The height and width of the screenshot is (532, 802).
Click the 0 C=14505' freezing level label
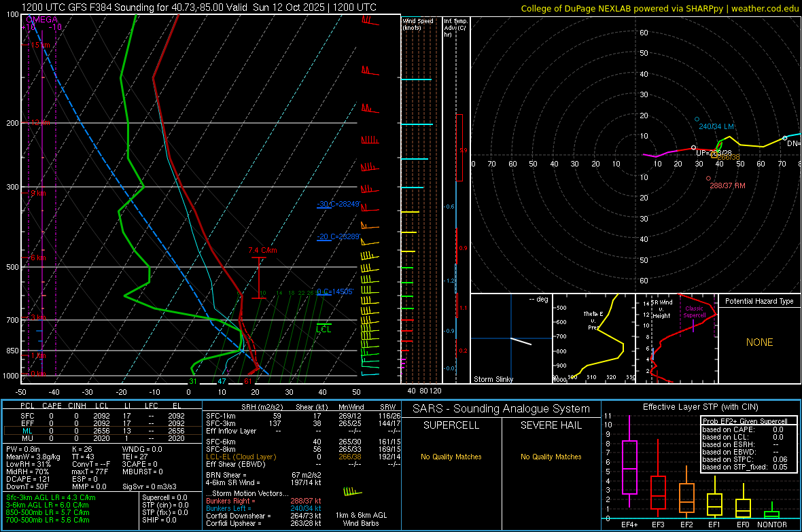(335, 291)
